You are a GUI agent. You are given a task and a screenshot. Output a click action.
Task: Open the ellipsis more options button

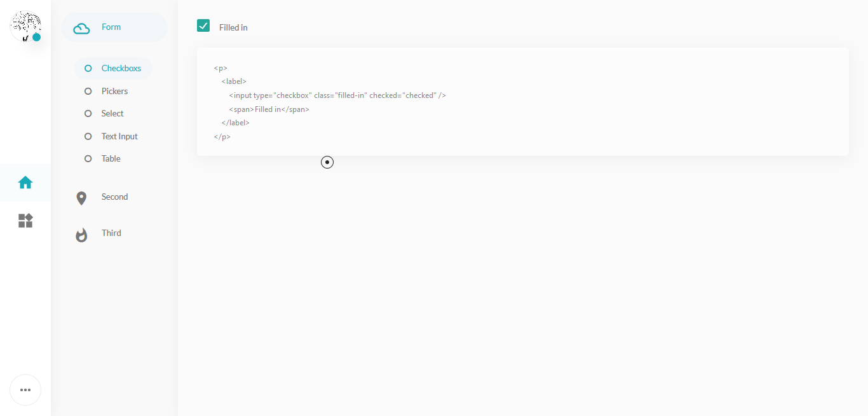click(25, 390)
